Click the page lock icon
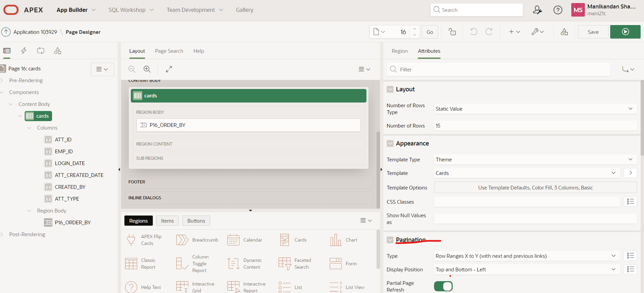 tap(452, 32)
